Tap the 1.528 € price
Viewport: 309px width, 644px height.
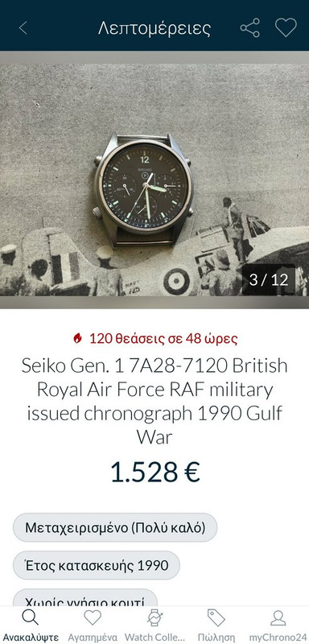tap(154, 473)
